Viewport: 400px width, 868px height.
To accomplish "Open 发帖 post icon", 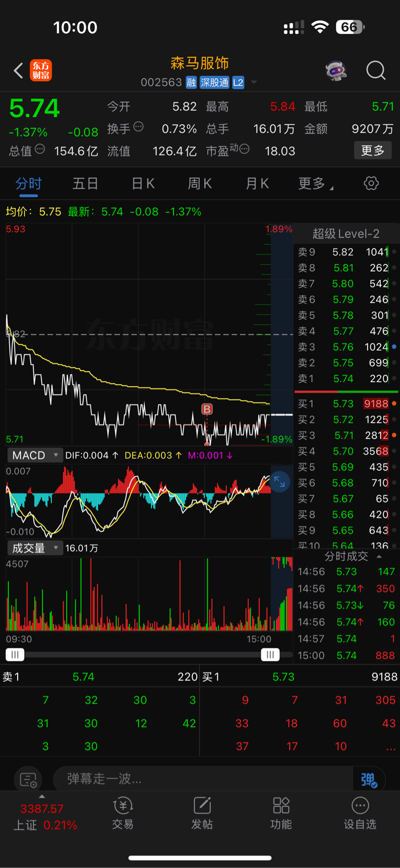I will pyautogui.click(x=202, y=813).
